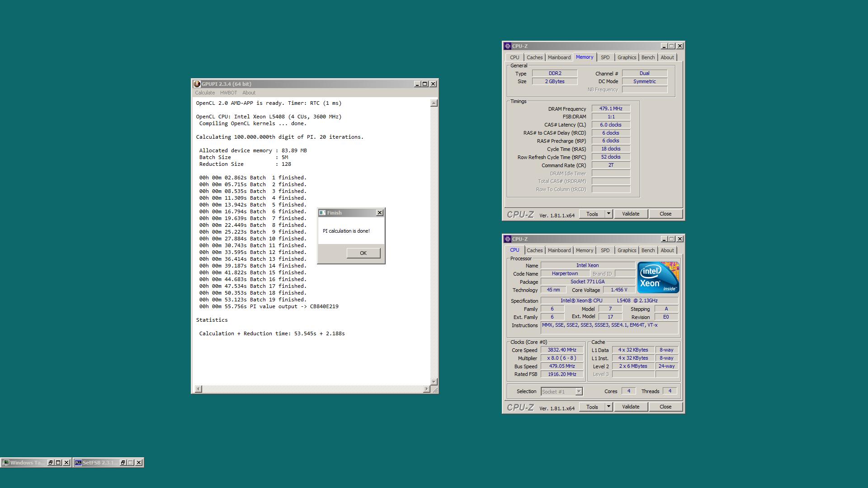Expand Tools dropdown arrow in upper CPU-Z
Viewport: 868px width, 488px height.
coord(609,214)
